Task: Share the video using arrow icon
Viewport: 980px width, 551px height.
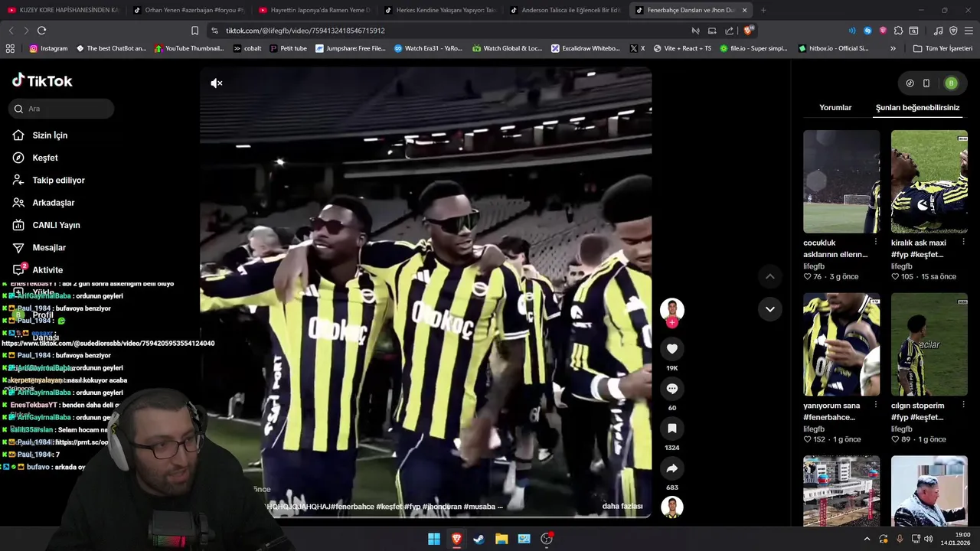Action: (x=672, y=468)
